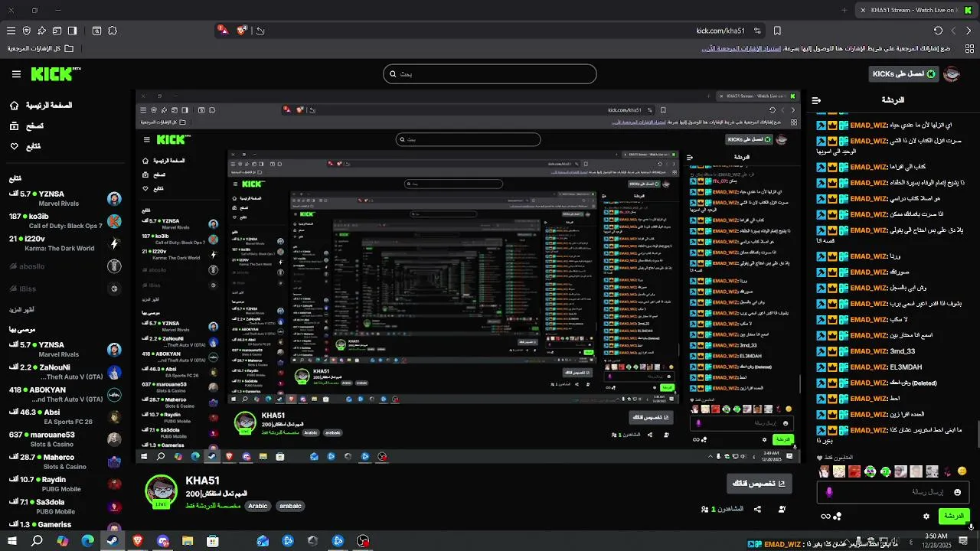
Task: Open all bookmarks folder
Action: point(41,48)
